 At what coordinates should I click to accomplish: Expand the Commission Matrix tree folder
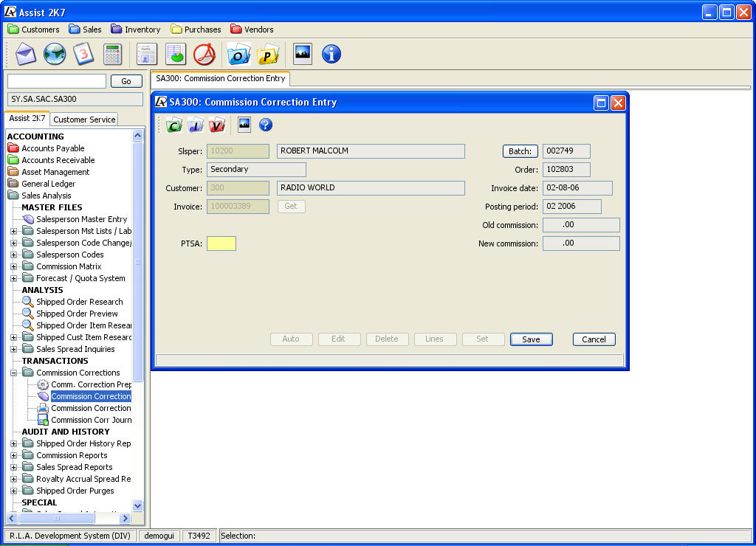pos(14,266)
